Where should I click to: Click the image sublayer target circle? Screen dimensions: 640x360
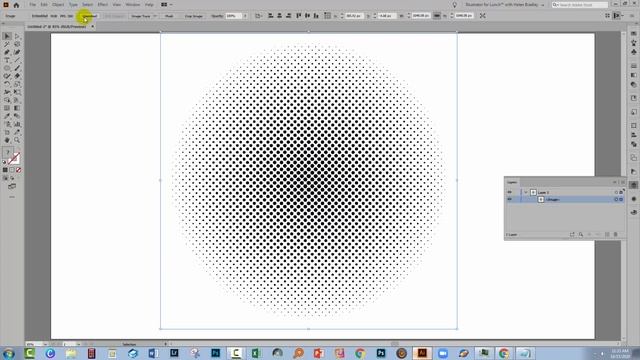(x=616, y=200)
